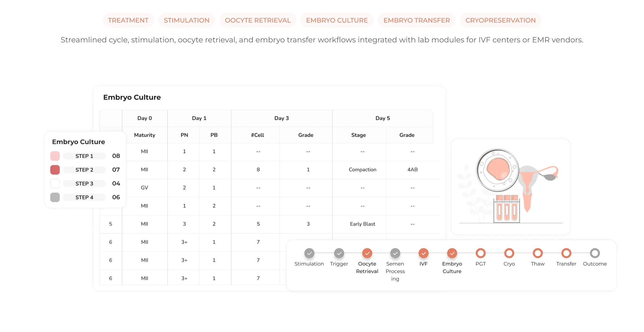
Task: Go to the EMBRYO TRANSFER tab
Action: tap(416, 20)
